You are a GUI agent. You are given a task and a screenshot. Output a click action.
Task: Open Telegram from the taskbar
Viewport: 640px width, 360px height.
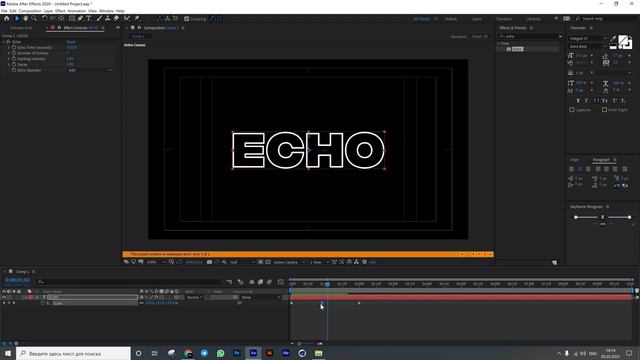(204, 353)
